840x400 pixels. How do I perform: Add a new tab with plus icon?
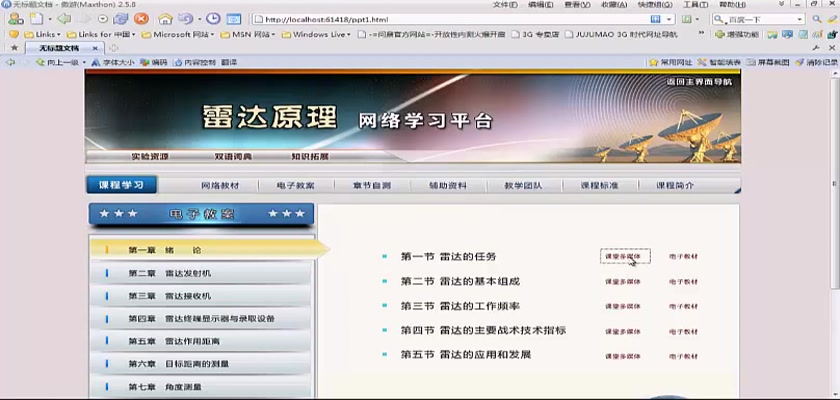tap(114, 48)
